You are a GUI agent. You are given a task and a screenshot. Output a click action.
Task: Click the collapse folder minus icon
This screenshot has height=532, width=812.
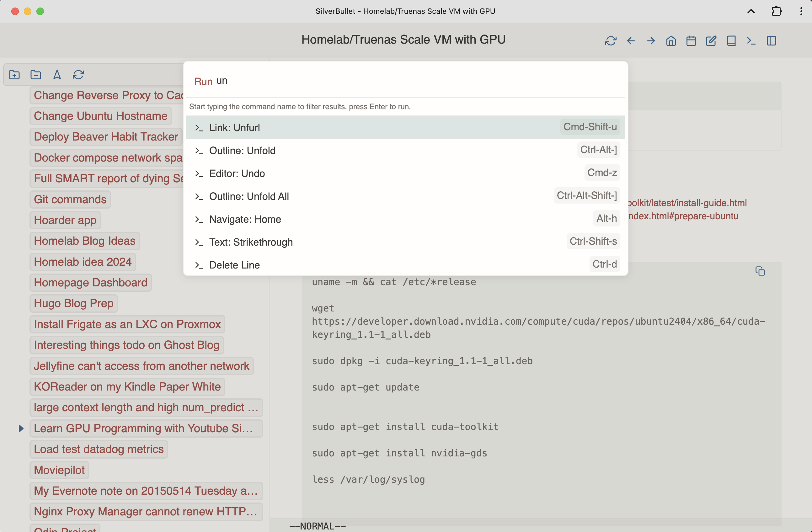pos(35,74)
